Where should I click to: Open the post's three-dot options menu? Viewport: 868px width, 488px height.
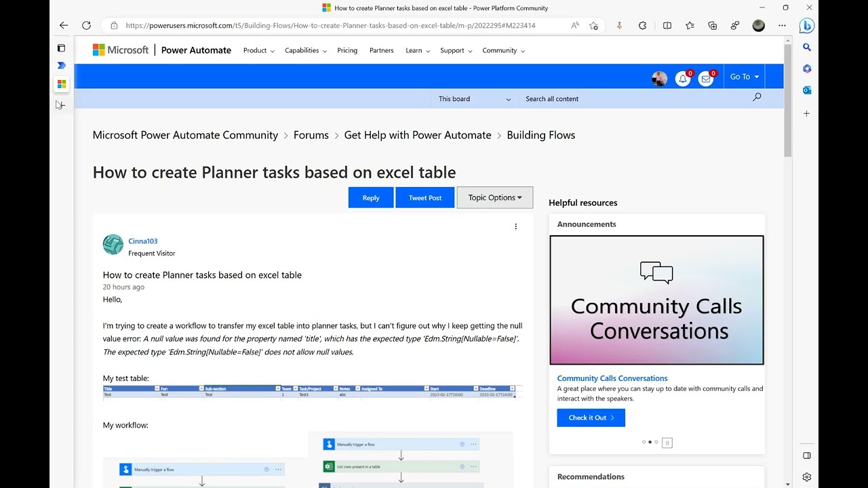tap(515, 226)
